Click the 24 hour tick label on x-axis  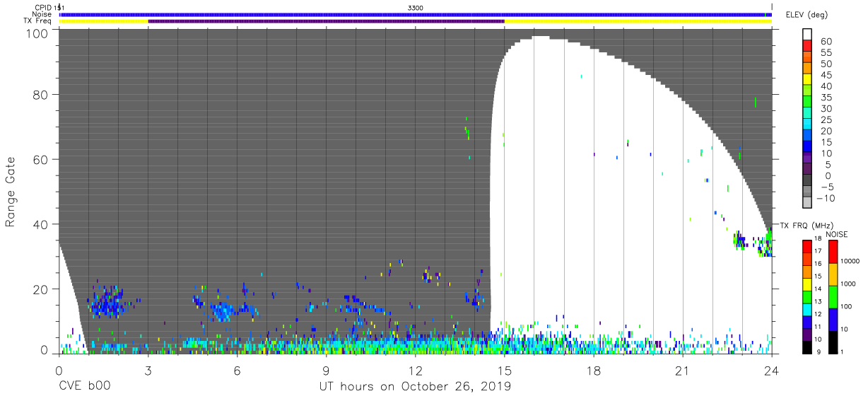point(771,371)
